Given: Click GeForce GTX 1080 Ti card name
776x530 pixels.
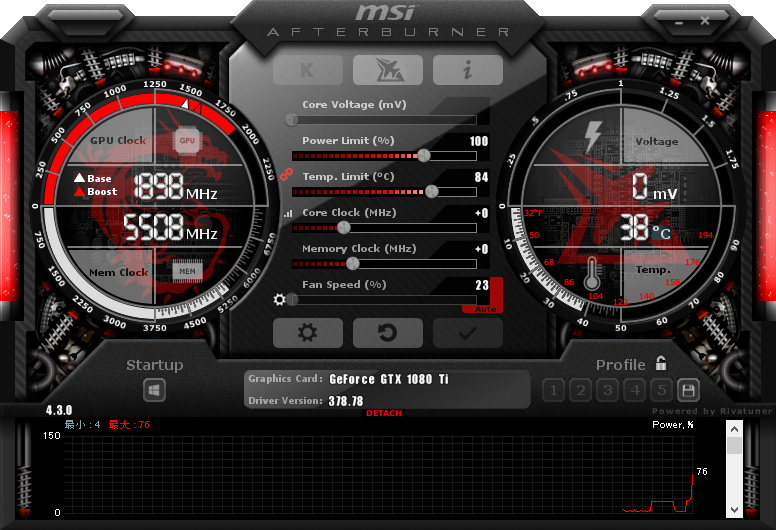Looking at the screenshot, I should coord(388,379).
